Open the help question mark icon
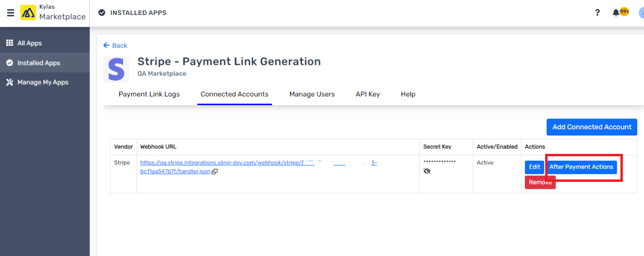Image resolution: width=644 pixels, height=256 pixels. [x=598, y=13]
